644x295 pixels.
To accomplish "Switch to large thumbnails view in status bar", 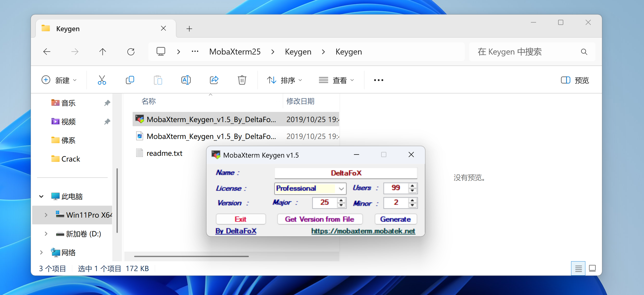I will [592, 268].
